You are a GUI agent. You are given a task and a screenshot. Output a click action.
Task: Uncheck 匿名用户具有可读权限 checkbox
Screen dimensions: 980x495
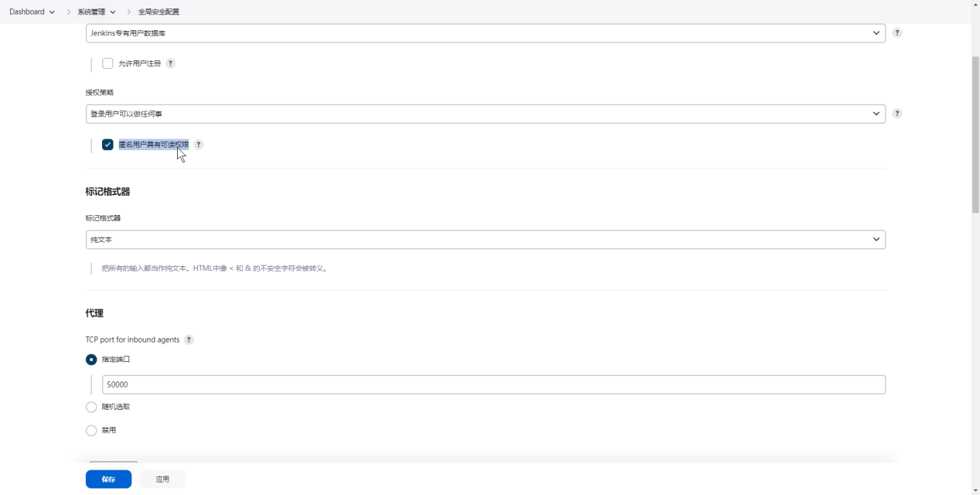pyautogui.click(x=108, y=145)
